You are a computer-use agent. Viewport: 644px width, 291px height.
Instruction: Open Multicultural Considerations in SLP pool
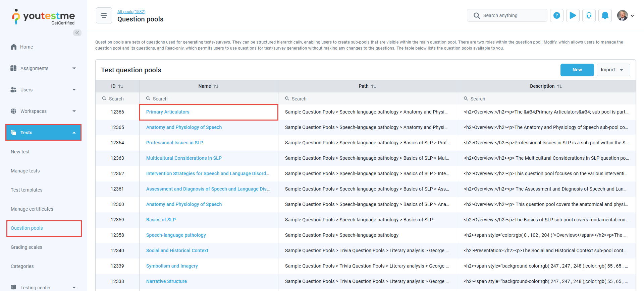[x=184, y=158]
